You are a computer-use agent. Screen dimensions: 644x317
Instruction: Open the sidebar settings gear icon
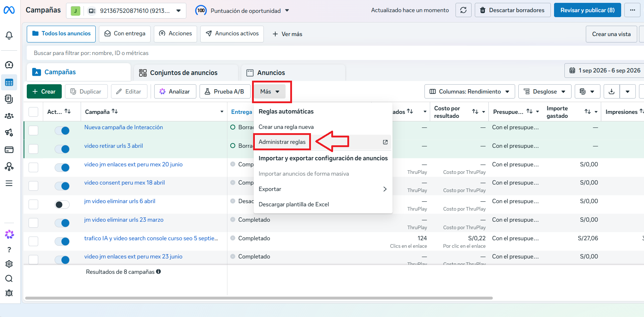9,264
